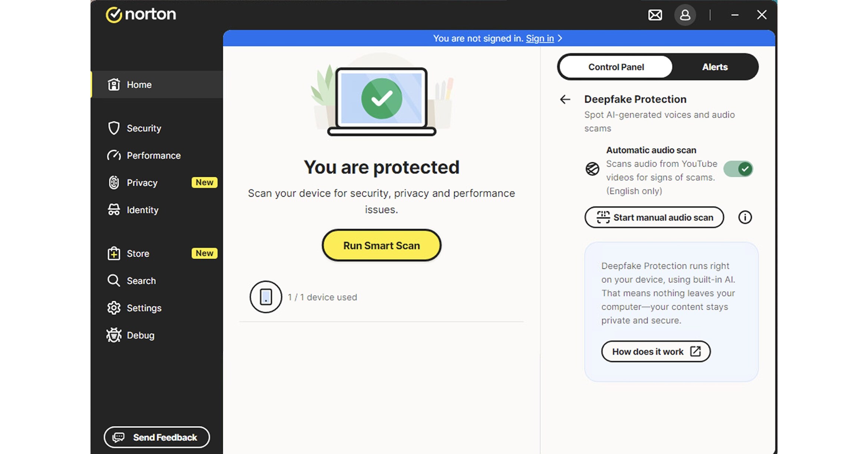868x454 pixels.
Task: Click the Sign in link
Action: pos(540,39)
